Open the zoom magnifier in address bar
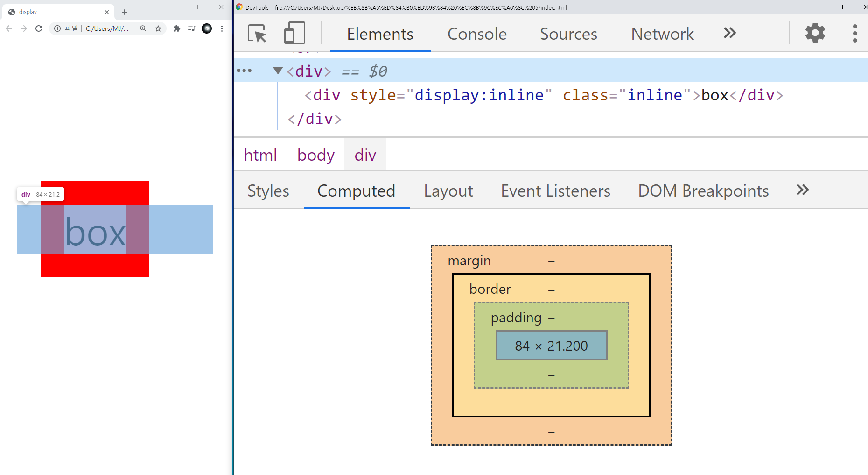The image size is (868, 475). (x=143, y=28)
